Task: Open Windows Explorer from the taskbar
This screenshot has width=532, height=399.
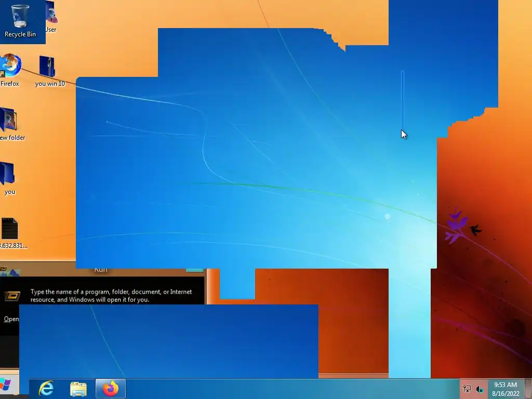Action: click(78, 389)
